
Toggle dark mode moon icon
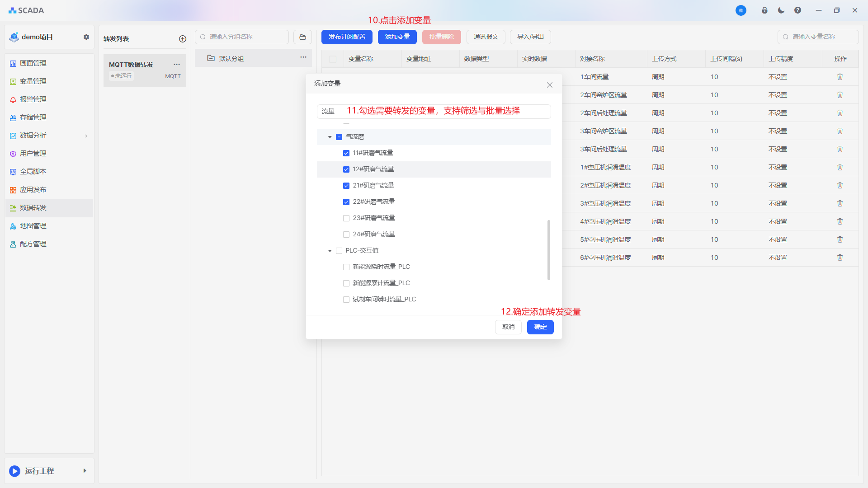(781, 10)
